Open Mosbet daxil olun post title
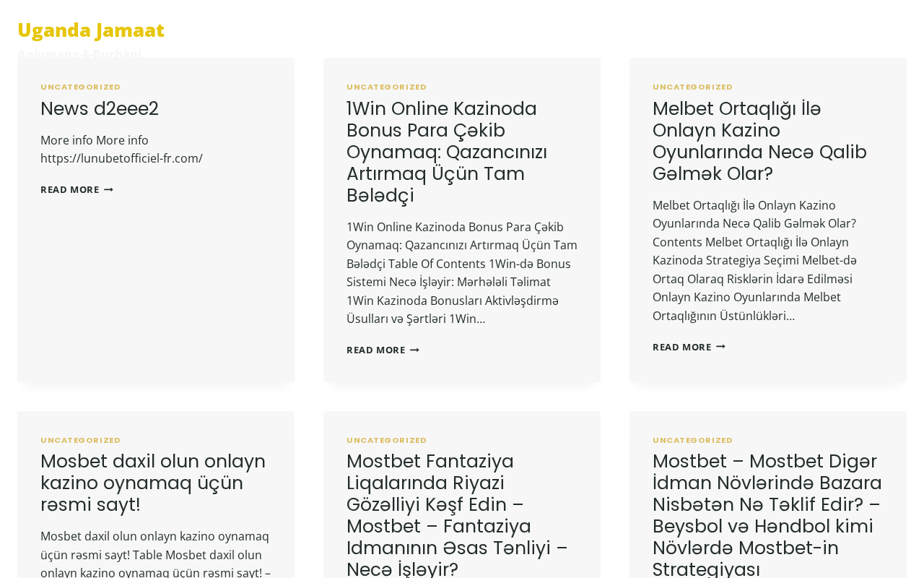This screenshot has width=924, height=578. tap(153, 483)
